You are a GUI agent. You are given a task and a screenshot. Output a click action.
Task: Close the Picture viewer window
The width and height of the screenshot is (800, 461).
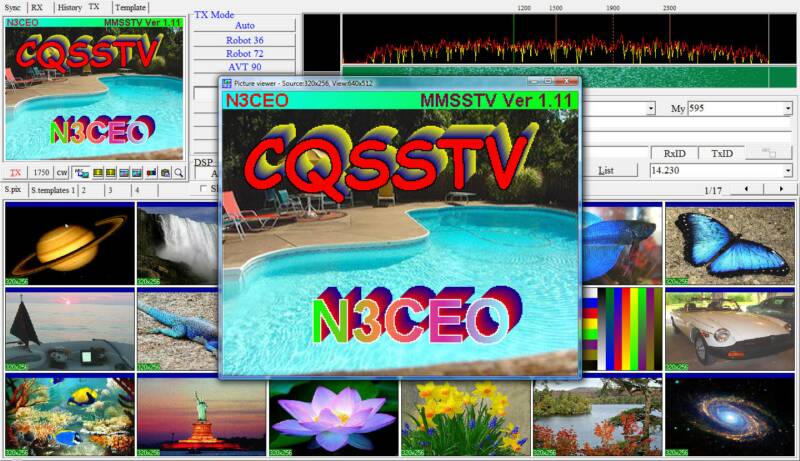pyautogui.click(x=567, y=82)
